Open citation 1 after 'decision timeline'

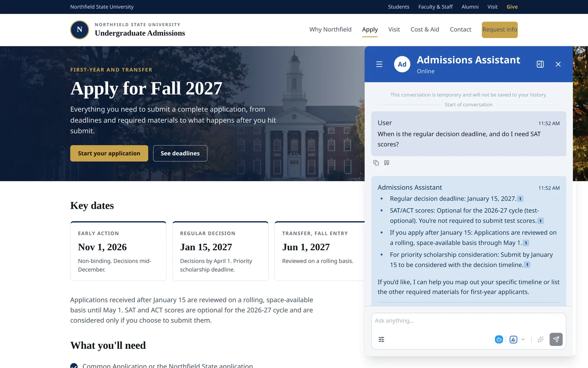(527, 265)
